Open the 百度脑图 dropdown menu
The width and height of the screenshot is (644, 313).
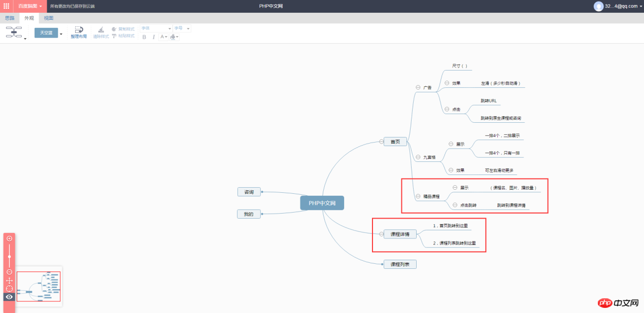pos(30,6)
